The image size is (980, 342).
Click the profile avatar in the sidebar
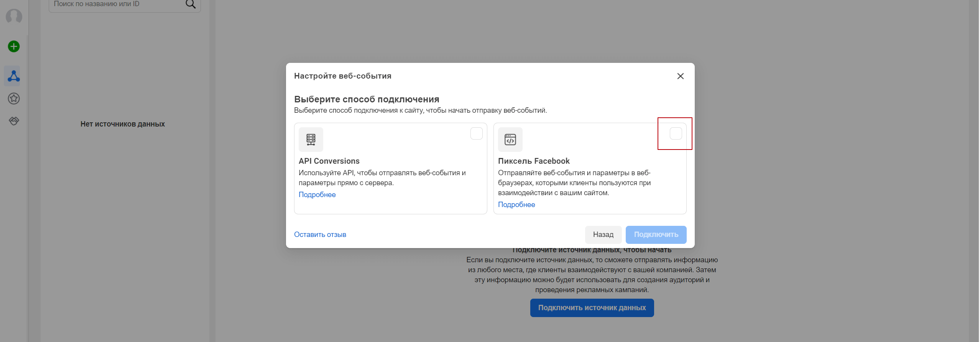14,16
